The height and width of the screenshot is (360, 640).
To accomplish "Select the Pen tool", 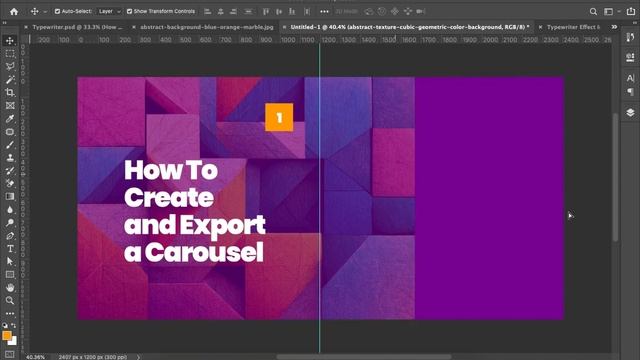I will (10, 236).
